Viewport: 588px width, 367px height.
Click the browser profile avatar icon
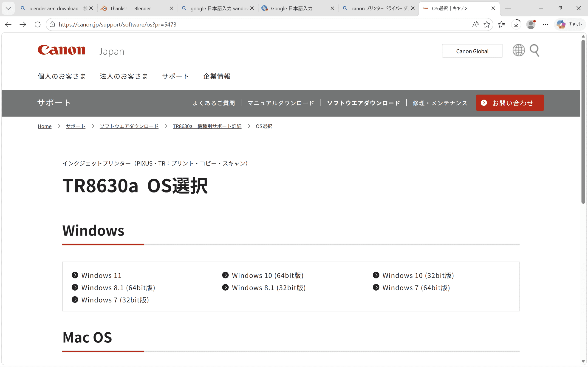point(531,24)
